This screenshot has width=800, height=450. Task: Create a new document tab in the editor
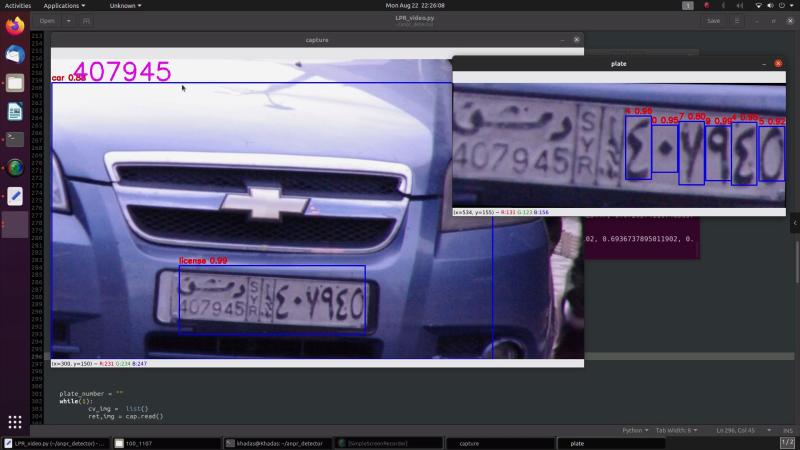pyautogui.click(x=86, y=21)
